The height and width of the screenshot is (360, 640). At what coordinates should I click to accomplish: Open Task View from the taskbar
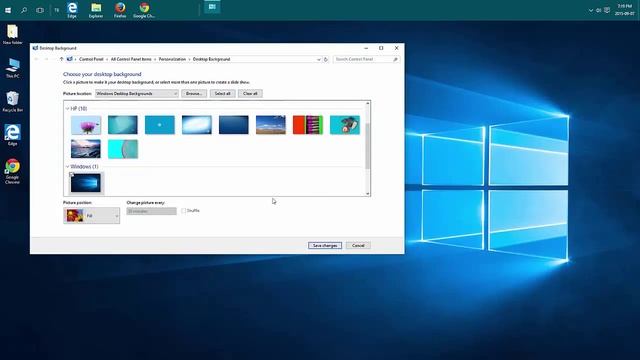(40, 10)
